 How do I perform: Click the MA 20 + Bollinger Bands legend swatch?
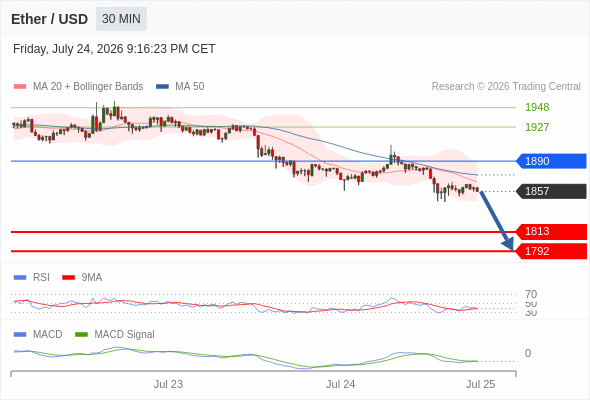click(x=20, y=87)
